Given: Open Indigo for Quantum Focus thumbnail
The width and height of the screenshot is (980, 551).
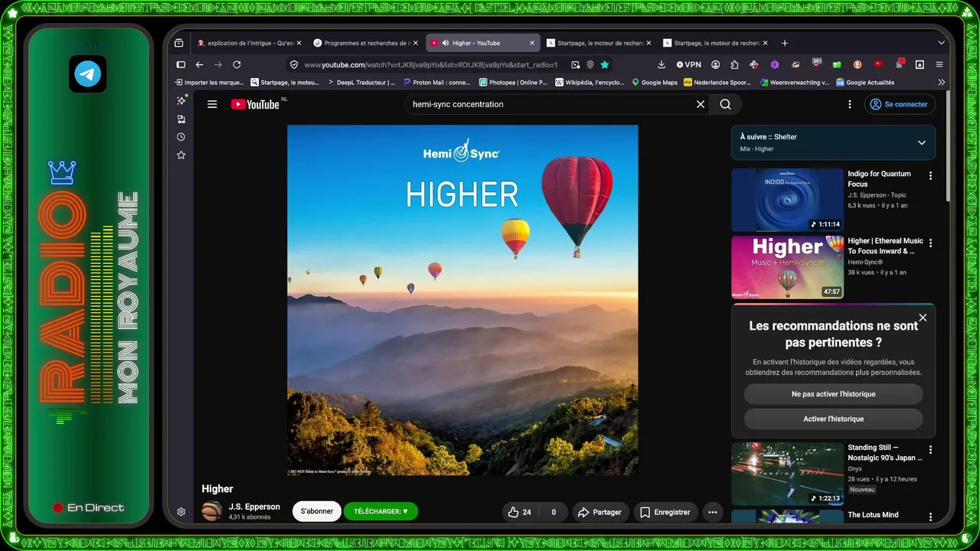Looking at the screenshot, I should [787, 200].
